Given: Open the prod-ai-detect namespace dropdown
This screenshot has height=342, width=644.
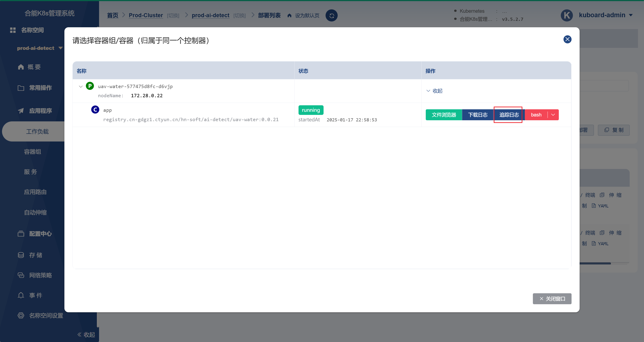Looking at the screenshot, I should click(x=40, y=48).
